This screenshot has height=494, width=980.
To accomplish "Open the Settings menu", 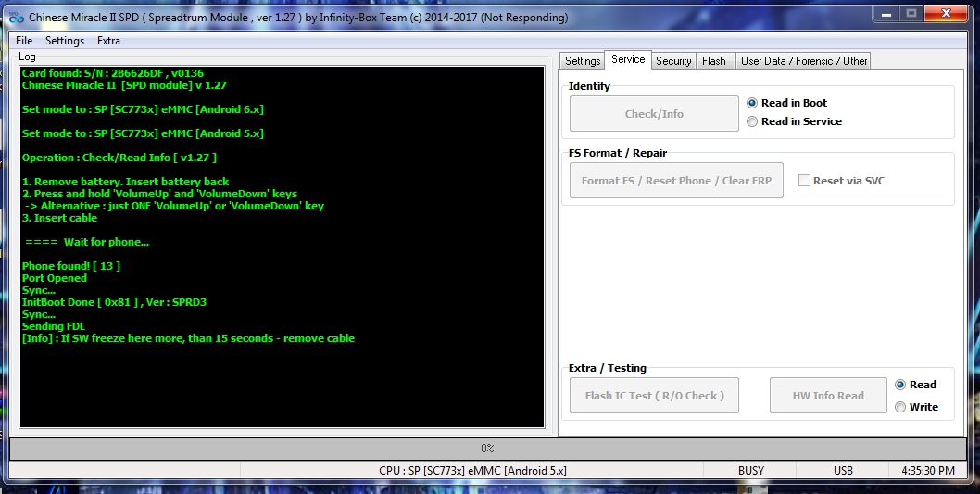I will pyautogui.click(x=64, y=41).
